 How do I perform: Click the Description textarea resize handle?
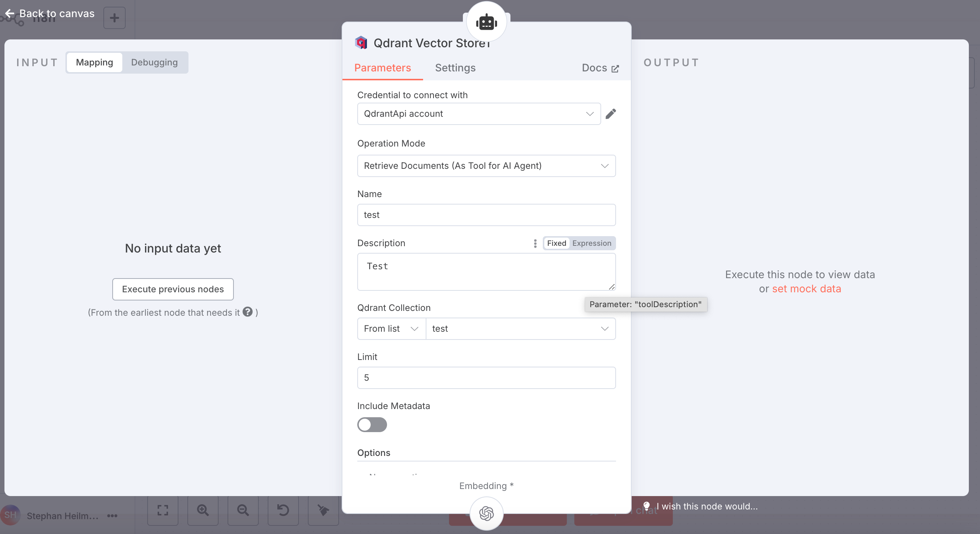612,287
